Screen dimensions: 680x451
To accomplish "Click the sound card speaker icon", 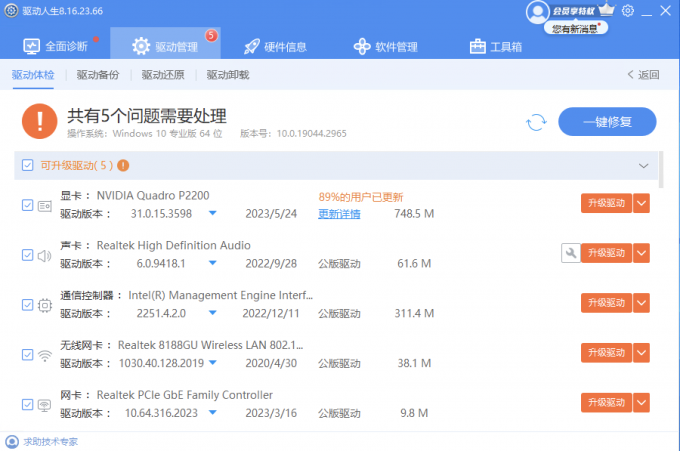I will (45, 256).
